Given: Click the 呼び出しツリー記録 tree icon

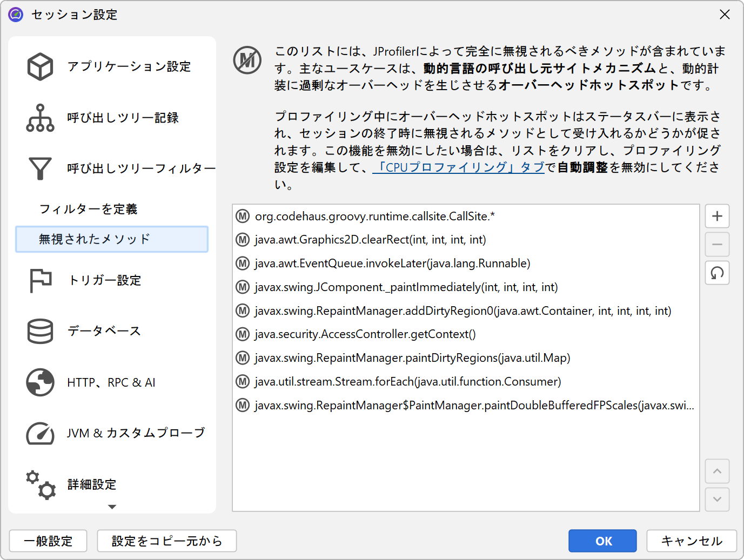Looking at the screenshot, I should (40, 118).
